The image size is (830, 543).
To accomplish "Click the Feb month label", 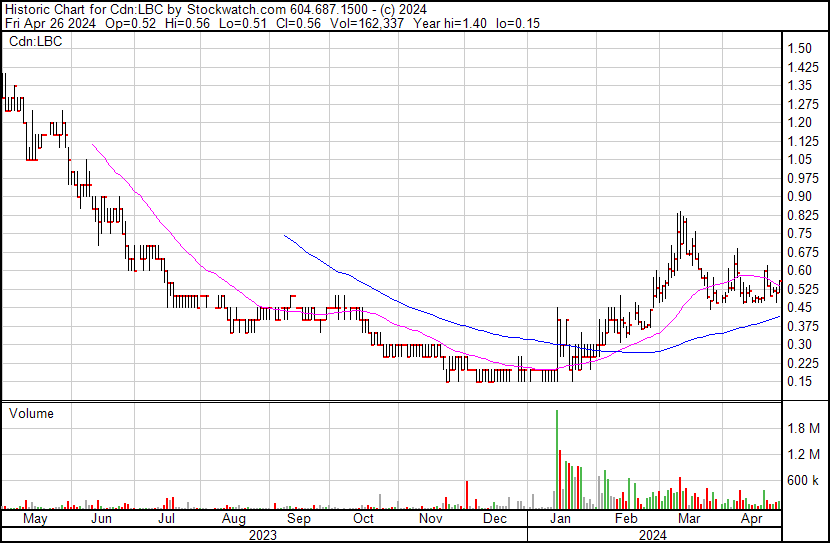I will pyautogui.click(x=626, y=519).
